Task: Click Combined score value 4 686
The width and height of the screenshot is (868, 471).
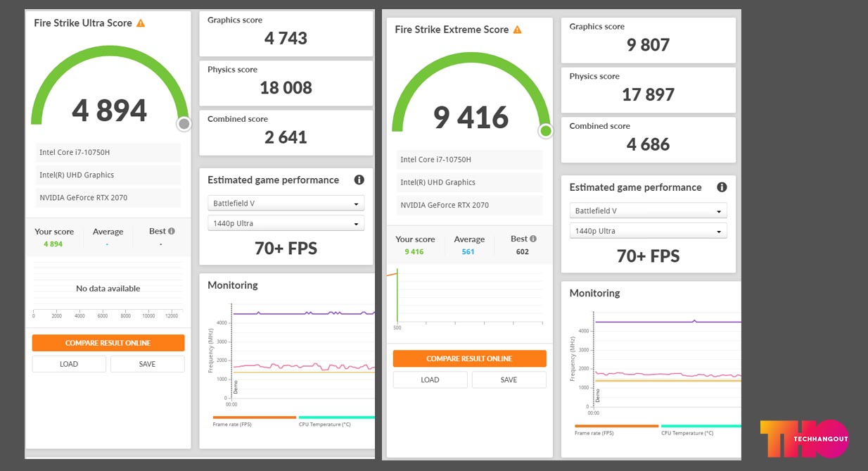Action: click(648, 144)
